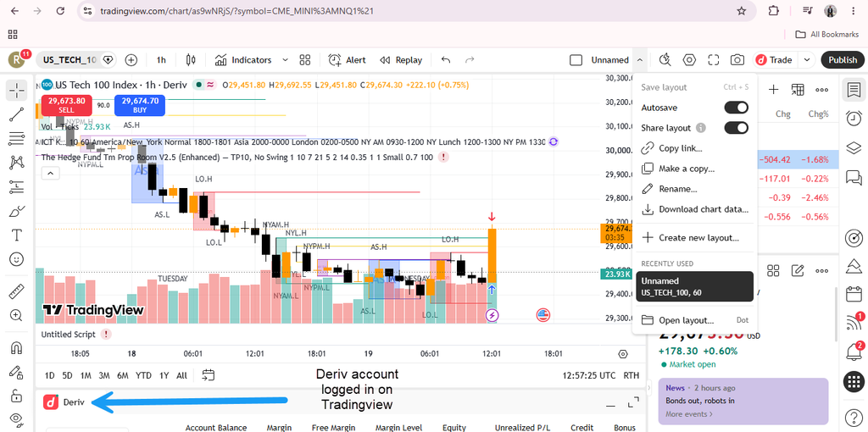Screen dimensions: 868x432
Task: Open chart settings hexagon icon
Action: [689, 60]
